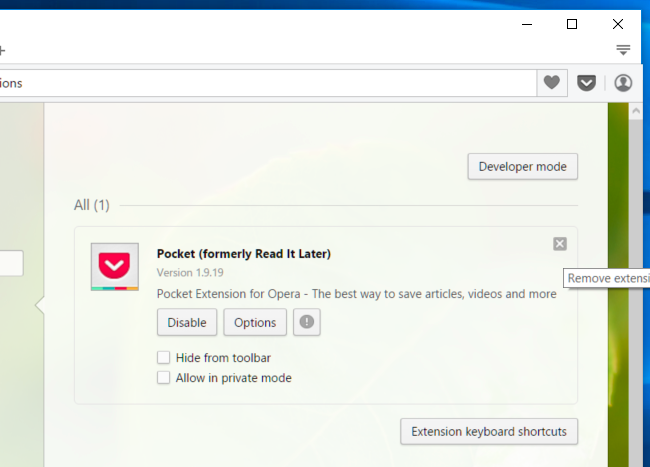Open the Pocket extension toolbar icon
This screenshot has width=650, height=467.
tap(587, 83)
